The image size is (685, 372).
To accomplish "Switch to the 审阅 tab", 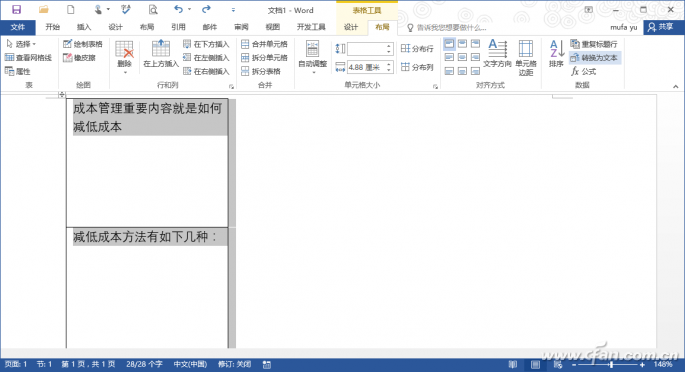I will point(241,27).
